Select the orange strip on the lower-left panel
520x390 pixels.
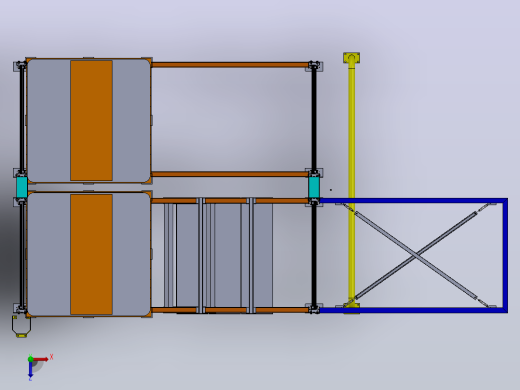[x=91, y=254]
